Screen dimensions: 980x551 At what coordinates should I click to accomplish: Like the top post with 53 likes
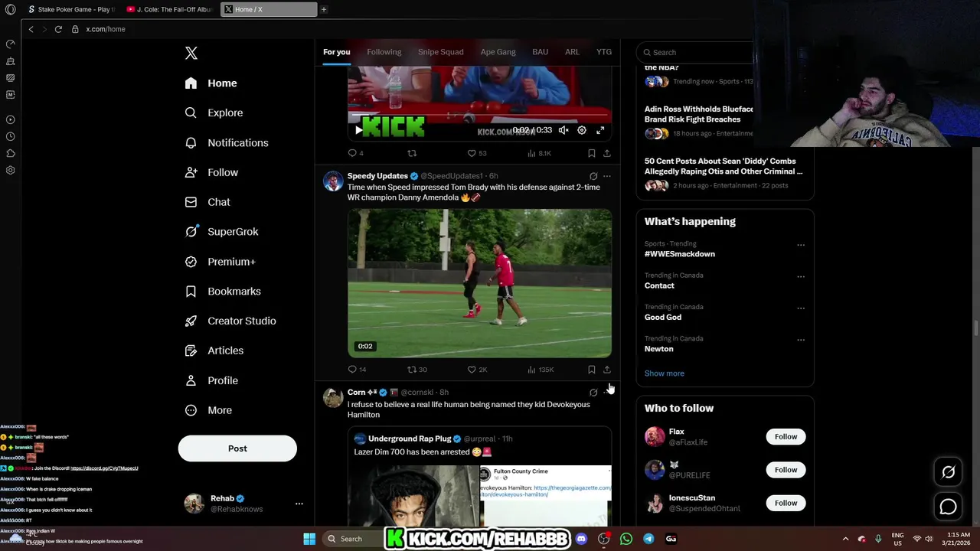(x=476, y=153)
